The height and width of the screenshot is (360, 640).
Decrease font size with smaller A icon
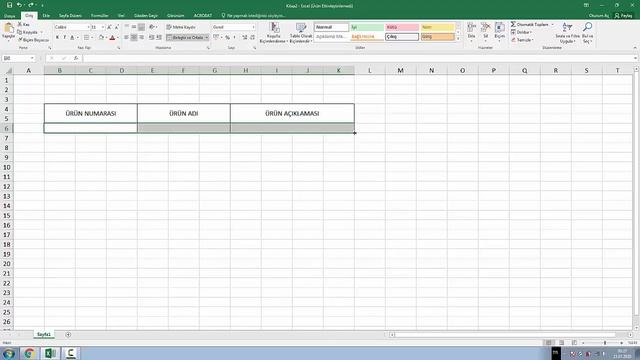click(116, 27)
